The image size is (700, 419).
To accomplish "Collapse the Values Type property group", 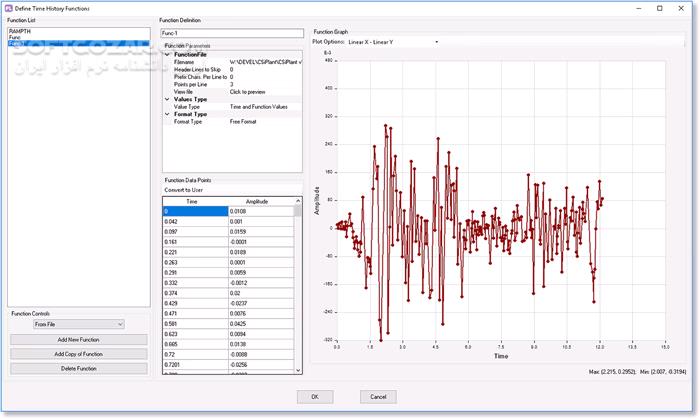I will [167, 99].
